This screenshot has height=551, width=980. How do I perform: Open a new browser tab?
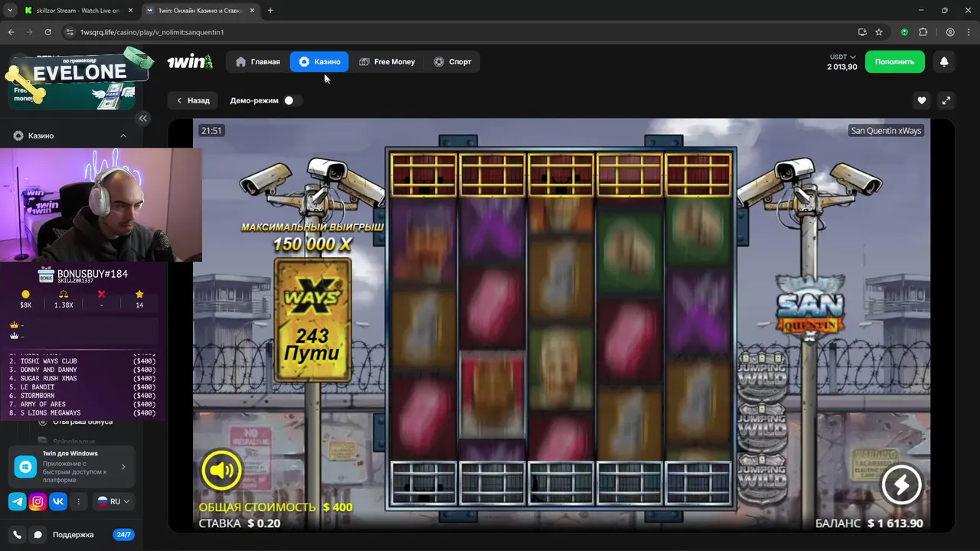270,11
